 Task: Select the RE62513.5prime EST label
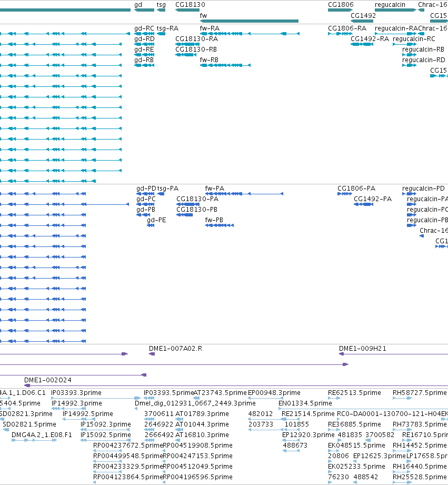click(x=355, y=393)
